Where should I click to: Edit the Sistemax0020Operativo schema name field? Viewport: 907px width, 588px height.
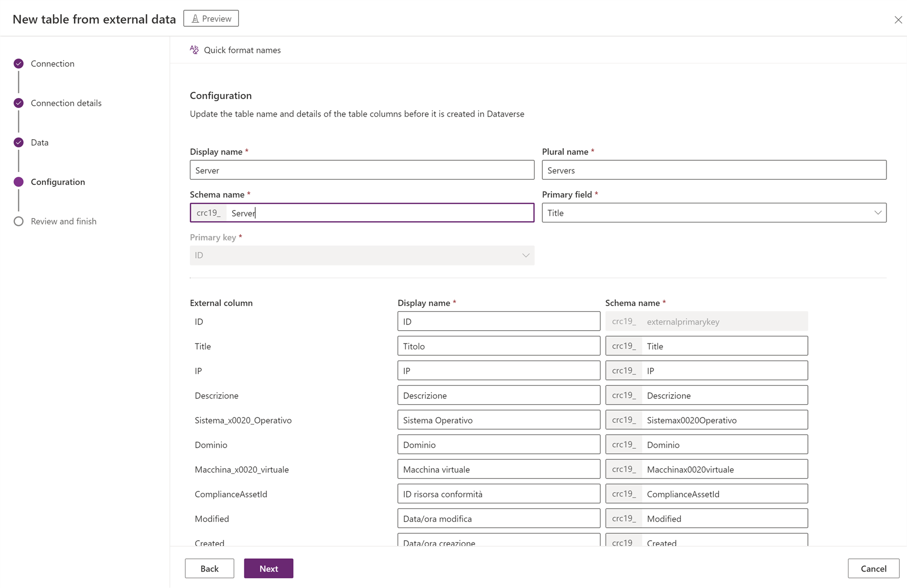724,420
